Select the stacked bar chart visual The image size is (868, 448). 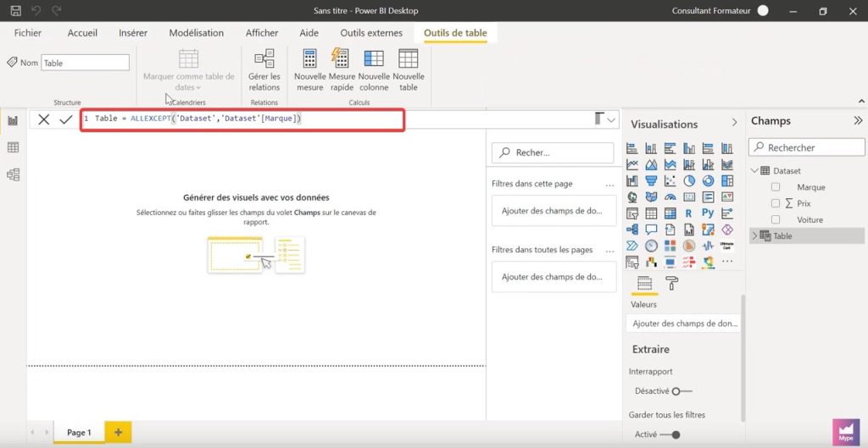click(632, 148)
